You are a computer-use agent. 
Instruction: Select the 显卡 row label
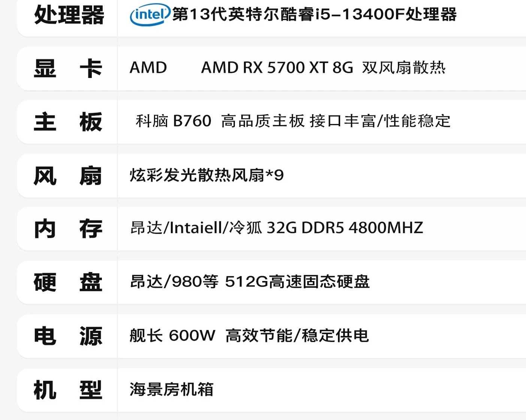68,69
